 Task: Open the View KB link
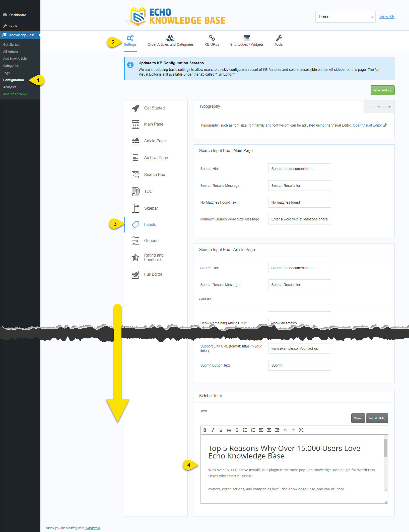coord(387,17)
